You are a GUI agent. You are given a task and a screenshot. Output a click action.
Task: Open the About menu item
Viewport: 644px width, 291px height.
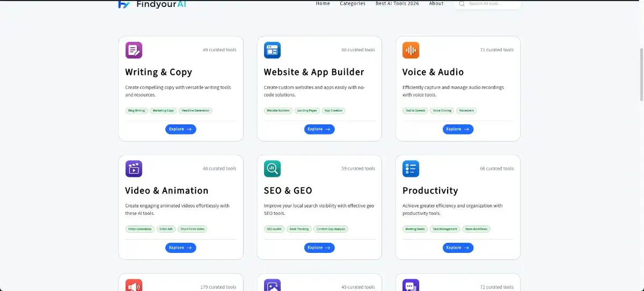click(436, 3)
